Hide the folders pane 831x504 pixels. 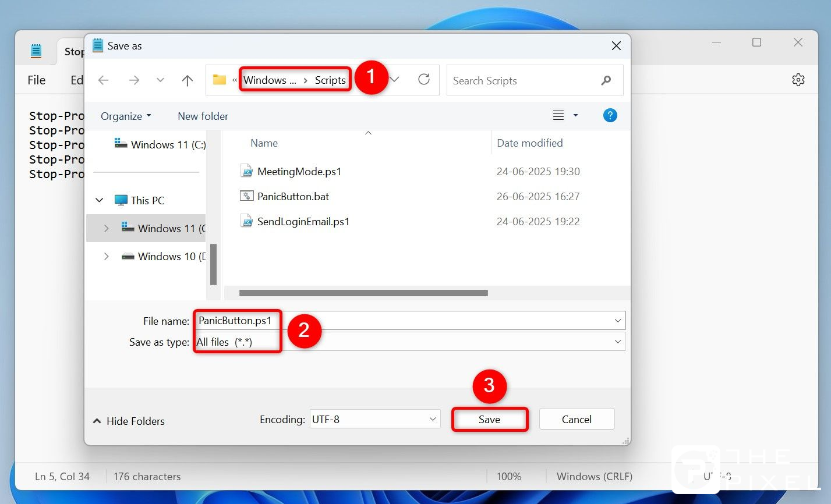tap(129, 421)
